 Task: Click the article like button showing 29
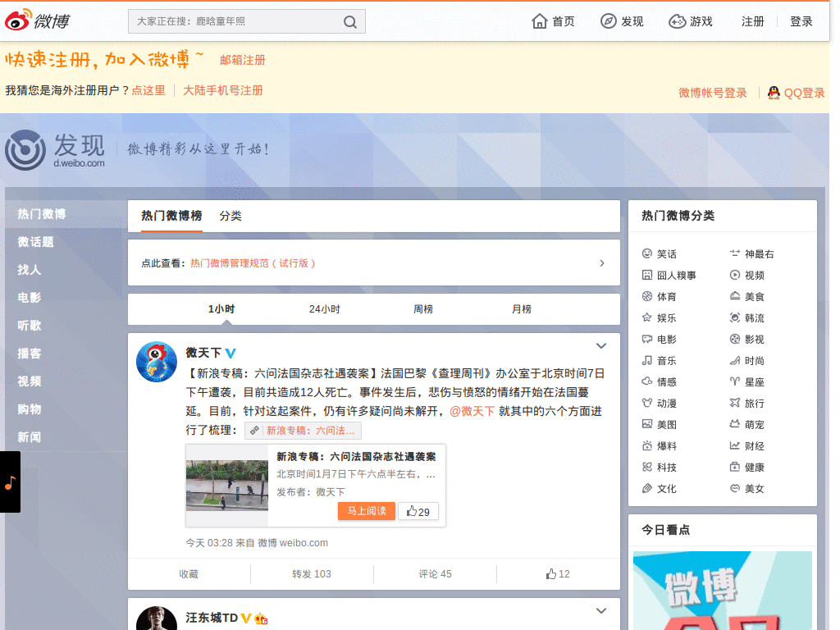(x=418, y=511)
